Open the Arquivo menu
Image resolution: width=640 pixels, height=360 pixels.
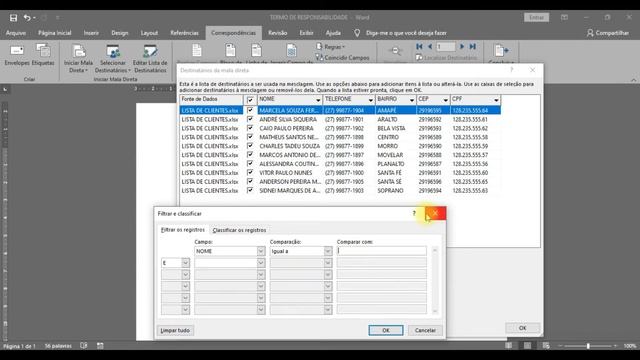(x=16, y=33)
